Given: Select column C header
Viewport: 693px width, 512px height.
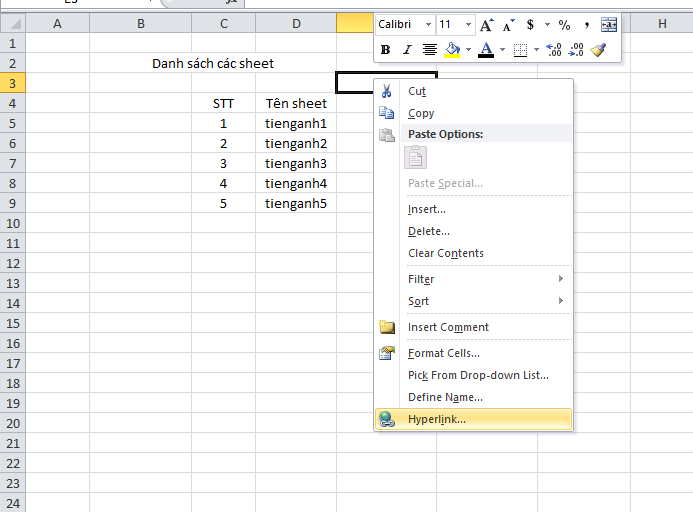Looking at the screenshot, I should click(224, 23).
